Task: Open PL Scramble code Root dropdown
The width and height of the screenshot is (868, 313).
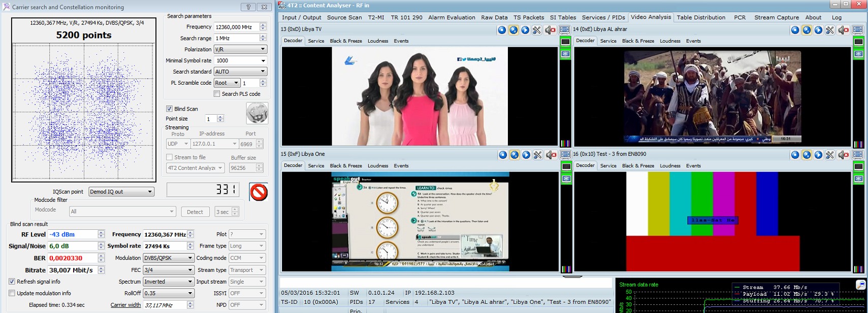Action: [x=227, y=83]
